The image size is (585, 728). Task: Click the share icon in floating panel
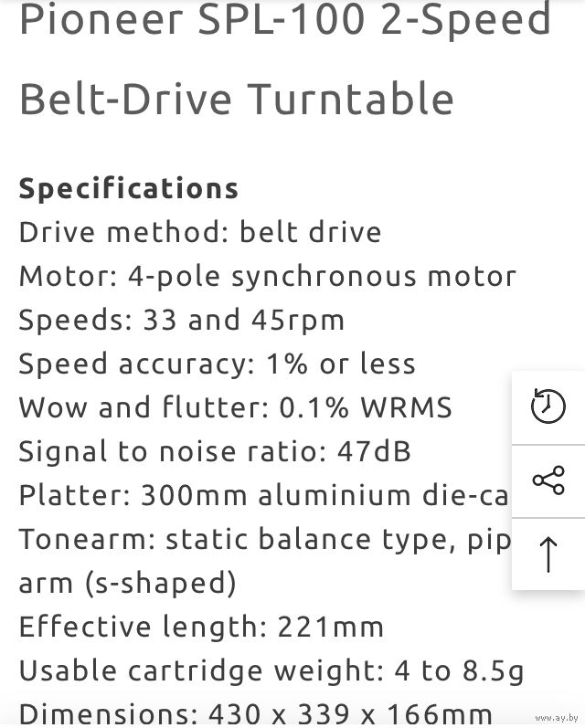pos(548,480)
